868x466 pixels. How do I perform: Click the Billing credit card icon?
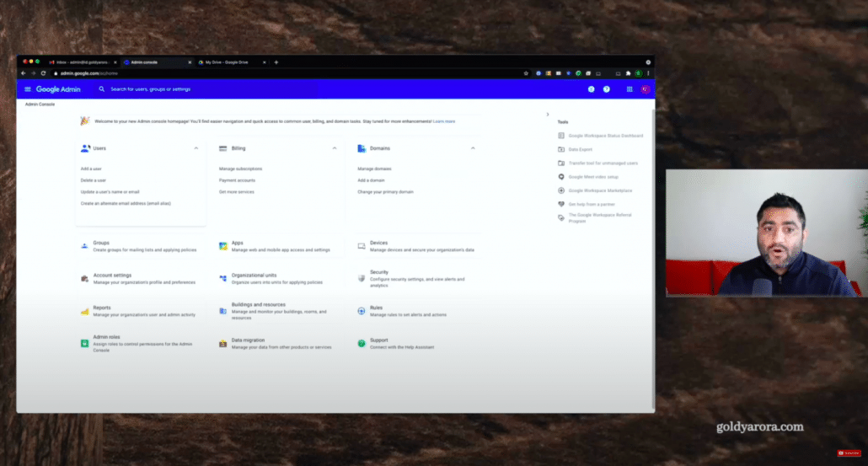pos(223,148)
